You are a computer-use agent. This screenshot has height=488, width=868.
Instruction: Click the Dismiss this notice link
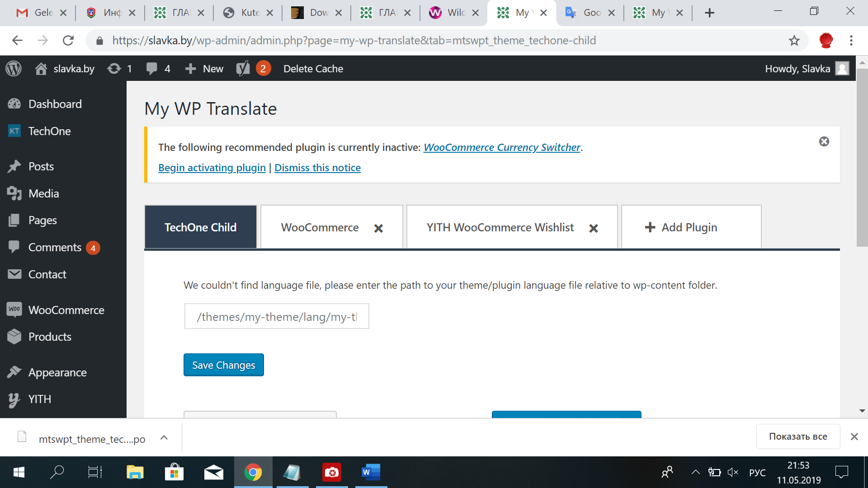tap(317, 168)
